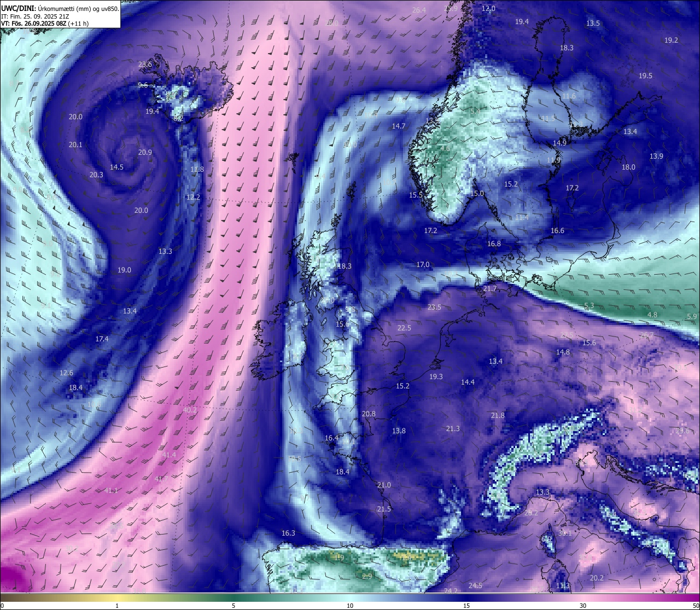700x610 pixels.
Task: Click the 15.0 value on the map
Action: [x=477, y=193]
